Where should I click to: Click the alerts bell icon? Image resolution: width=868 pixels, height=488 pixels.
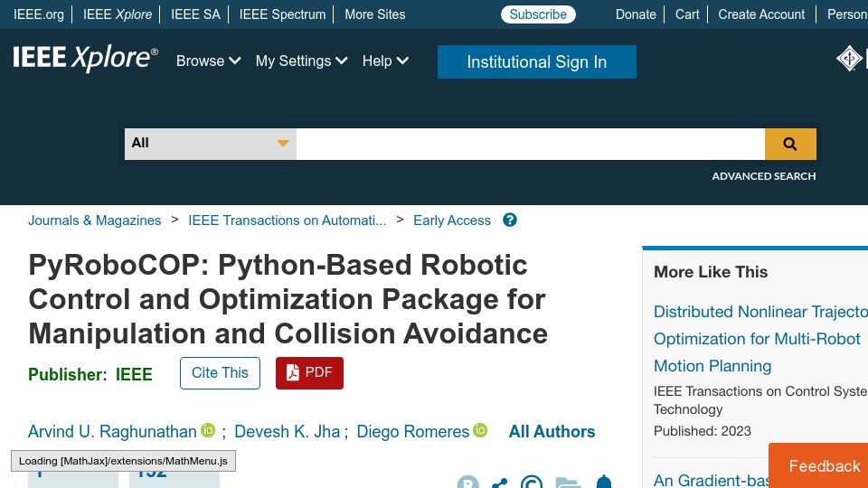click(x=604, y=483)
